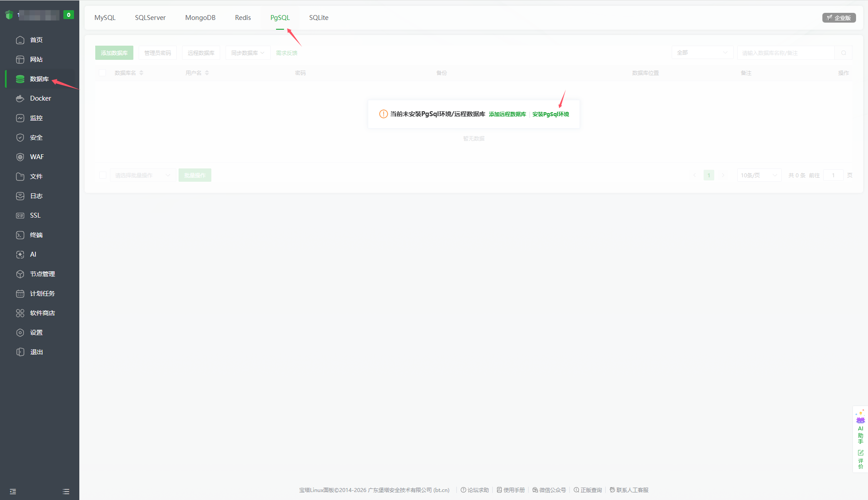868x500 pixels.
Task: Collapse the sidebar with bottom-left icon
Action: tap(13, 492)
